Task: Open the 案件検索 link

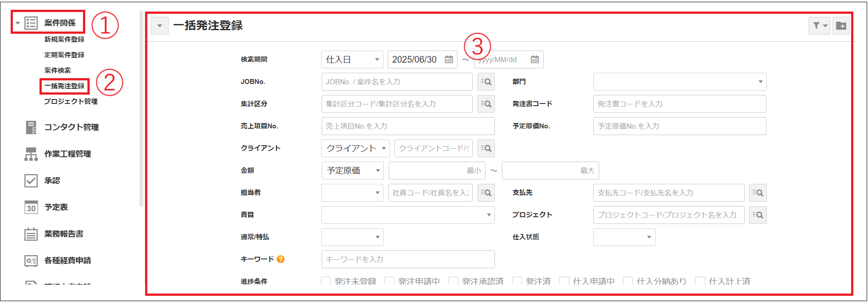Action: [58, 71]
